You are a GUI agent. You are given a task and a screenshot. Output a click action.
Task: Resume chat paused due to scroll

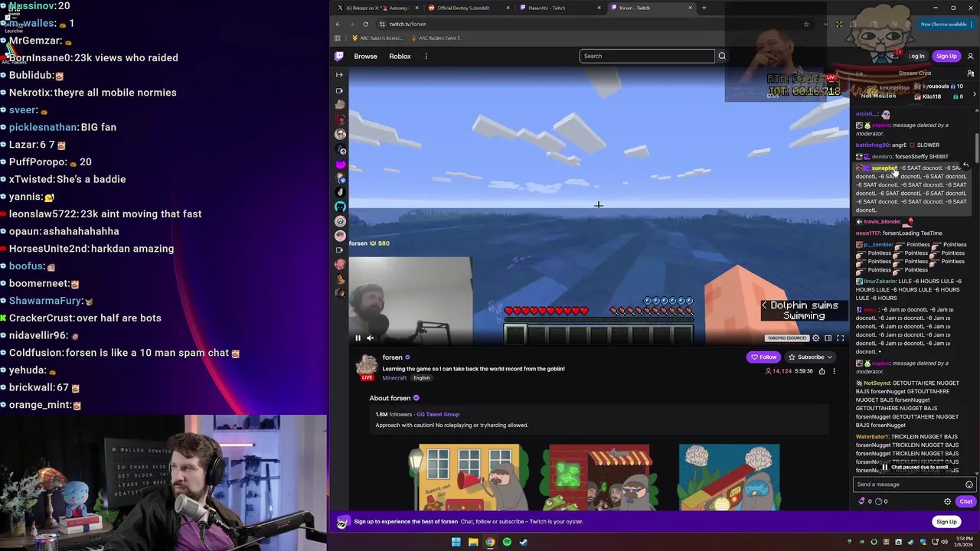[x=915, y=467]
